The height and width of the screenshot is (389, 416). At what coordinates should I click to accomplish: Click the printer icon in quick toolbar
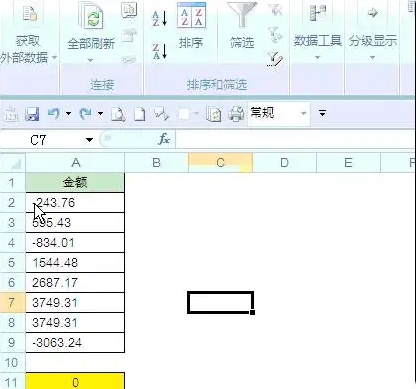(236, 114)
